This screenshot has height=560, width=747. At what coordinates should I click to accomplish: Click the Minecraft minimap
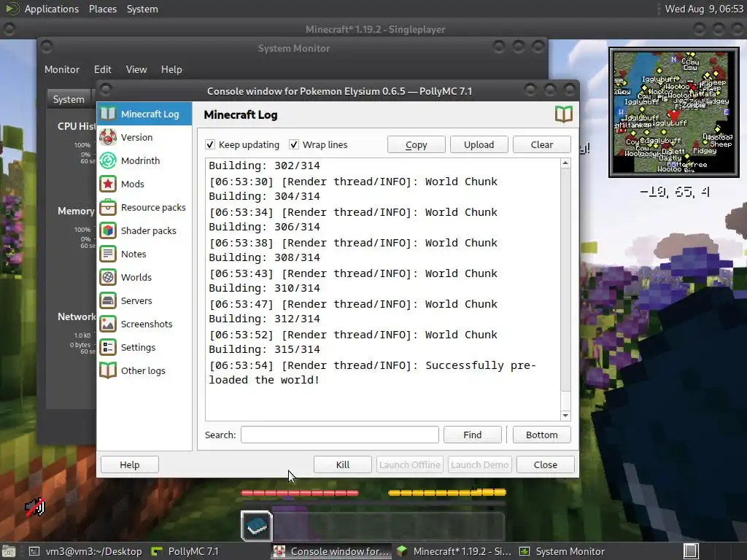point(674,112)
